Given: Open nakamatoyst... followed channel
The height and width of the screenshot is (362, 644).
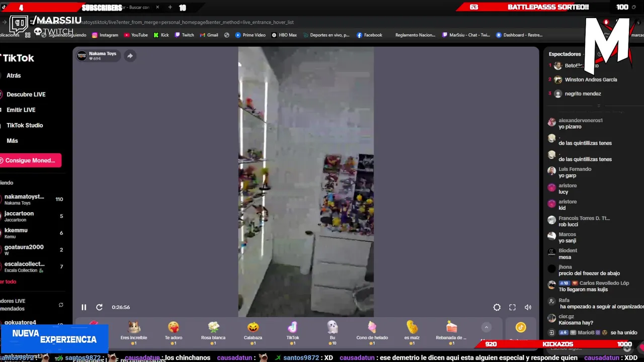Looking at the screenshot, I should pos(32,199).
